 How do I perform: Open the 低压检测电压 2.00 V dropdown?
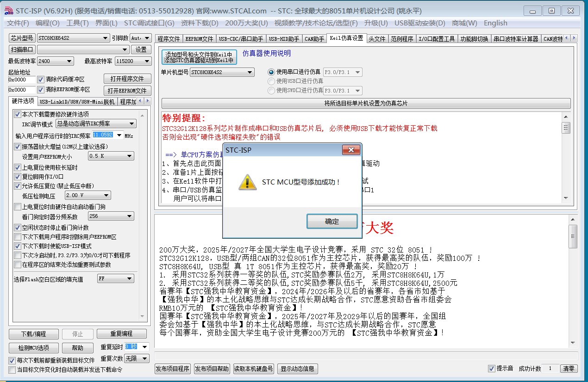[88, 196]
